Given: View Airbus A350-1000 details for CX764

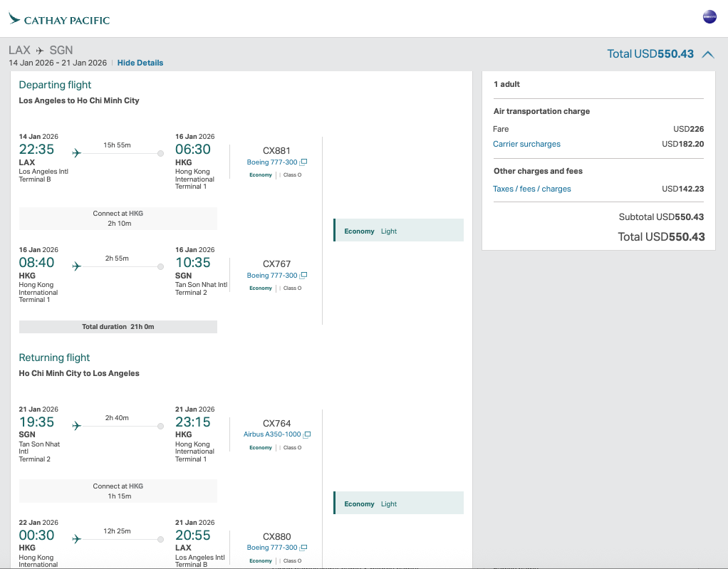Looking at the screenshot, I should pyautogui.click(x=272, y=434).
